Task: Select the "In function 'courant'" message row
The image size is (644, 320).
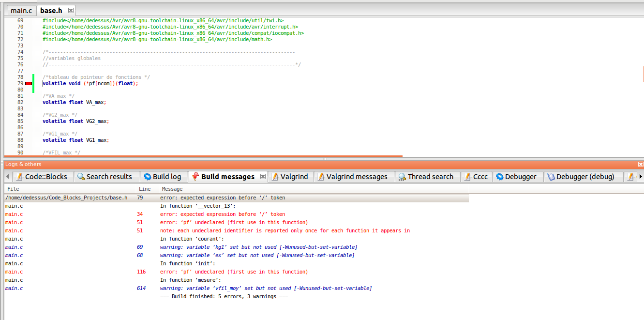Action: coord(237,239)
